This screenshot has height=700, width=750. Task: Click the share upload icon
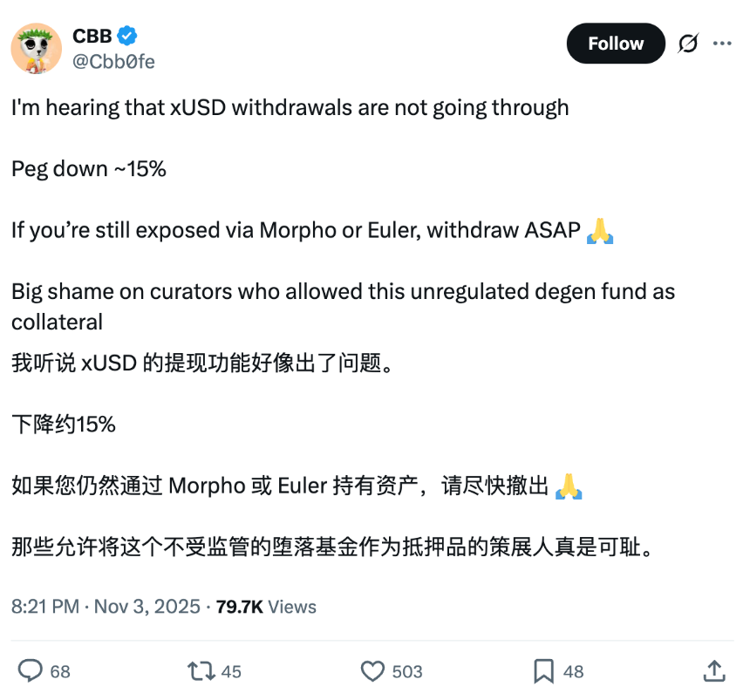(714, 671)
